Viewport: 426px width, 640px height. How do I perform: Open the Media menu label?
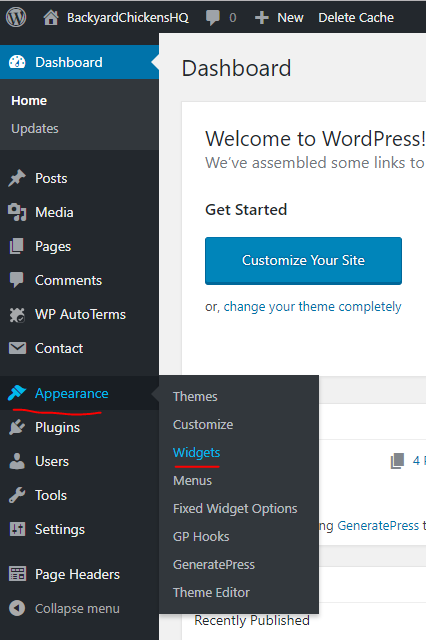tap(54, 212)
